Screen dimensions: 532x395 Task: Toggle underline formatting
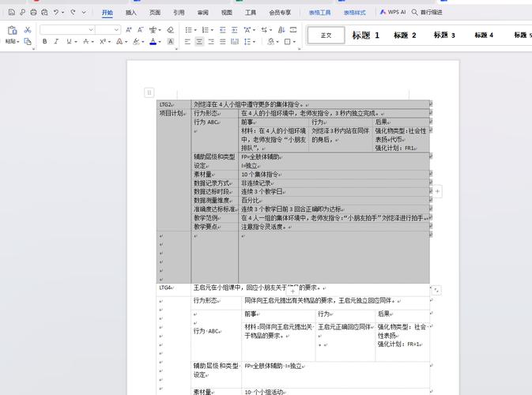(x=69, y=41)
